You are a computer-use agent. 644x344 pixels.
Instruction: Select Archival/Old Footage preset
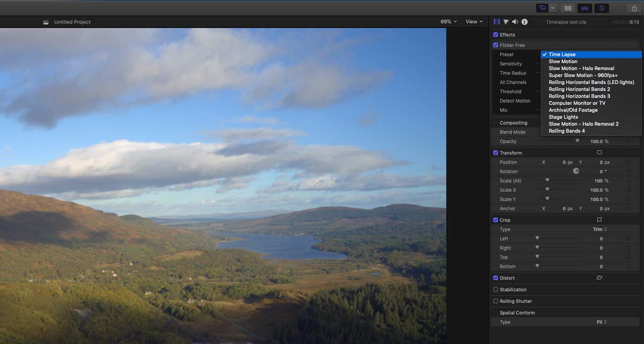point(591,110)
